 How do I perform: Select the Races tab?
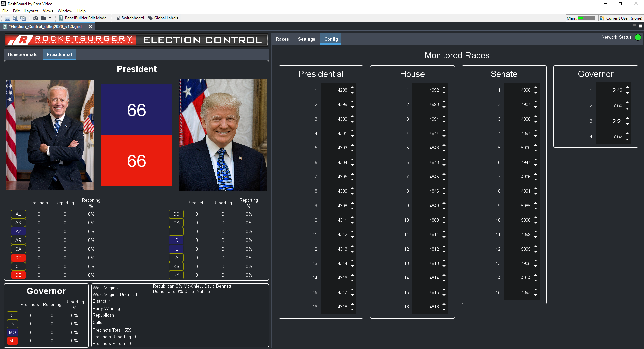click(x=282, y=39)
